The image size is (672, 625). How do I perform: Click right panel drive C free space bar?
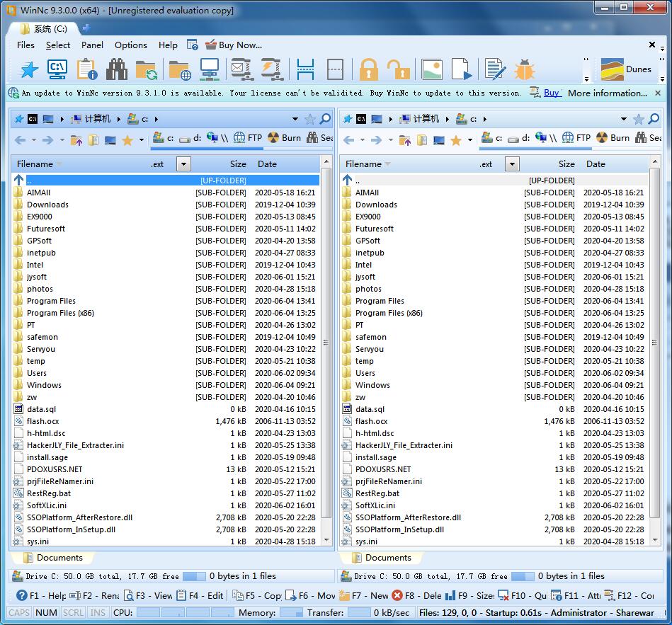pyautogui.click(x=523, y=576)
